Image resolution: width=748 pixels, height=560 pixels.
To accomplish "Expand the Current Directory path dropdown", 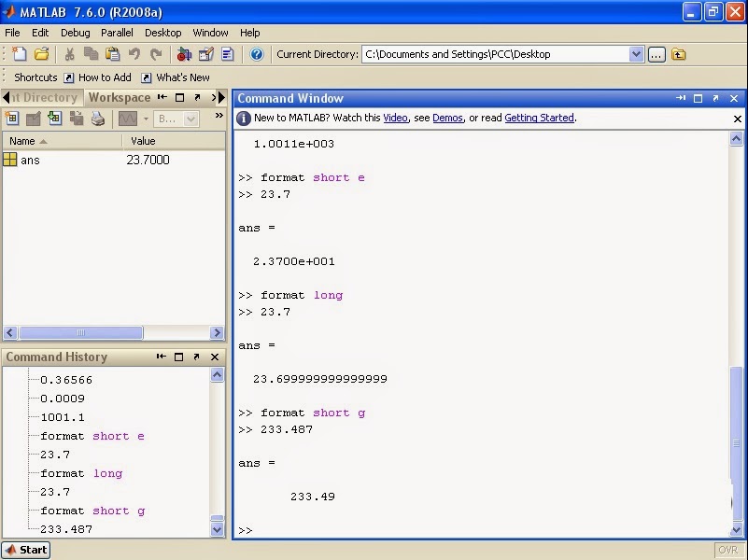I will (636, 54).
